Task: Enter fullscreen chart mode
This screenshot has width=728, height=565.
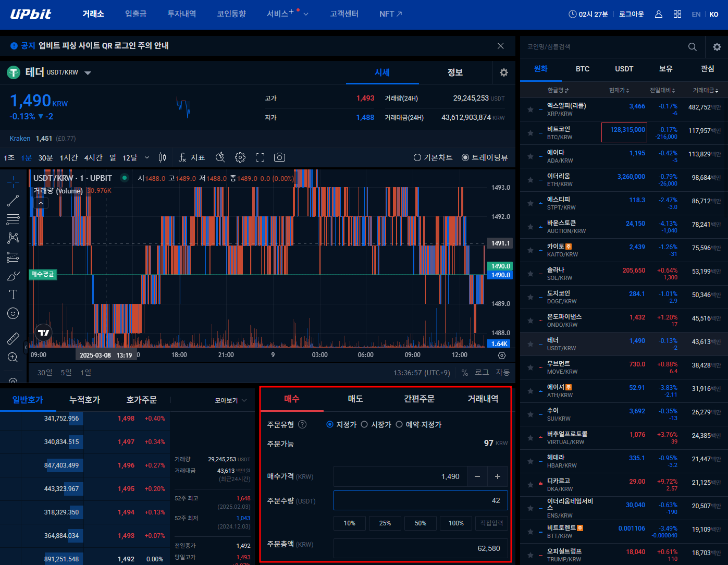Action: (260, 157)
